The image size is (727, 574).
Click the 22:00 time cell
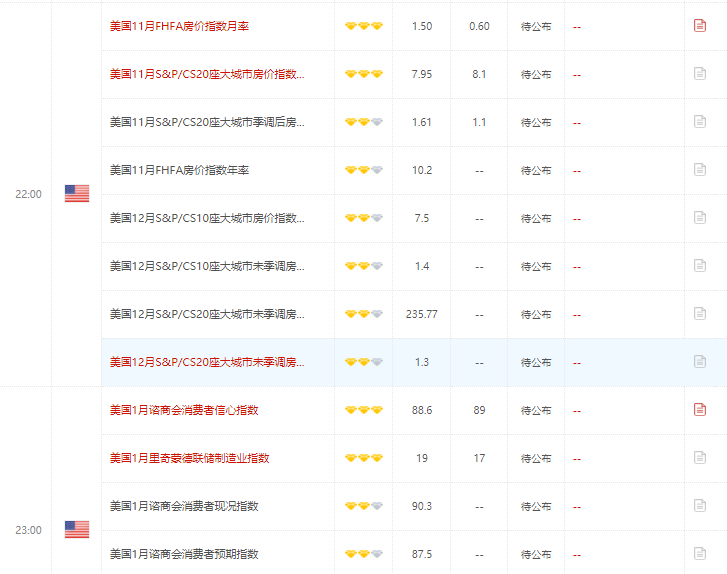click(x=28, y=194)
